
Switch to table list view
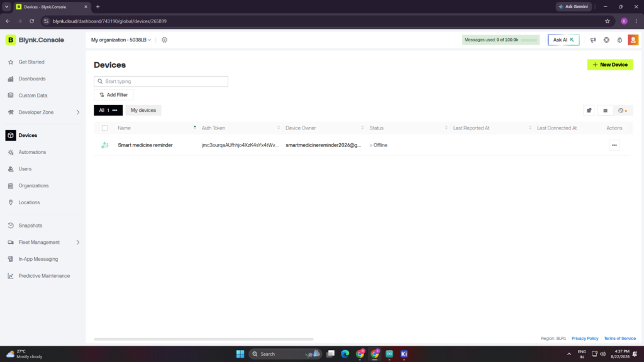[x=605, y=111]
